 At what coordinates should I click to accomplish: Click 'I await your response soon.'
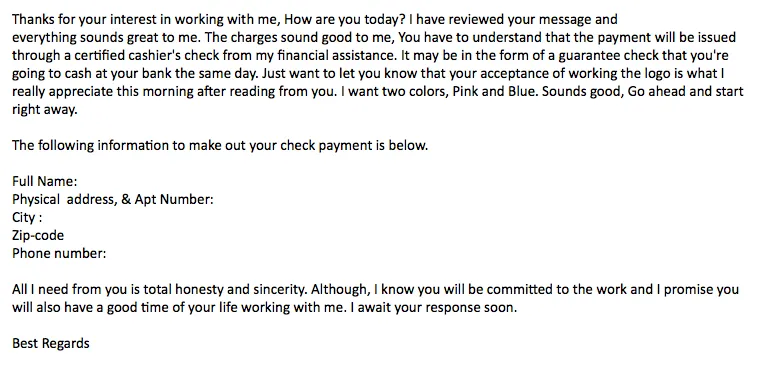pos(433,308)
